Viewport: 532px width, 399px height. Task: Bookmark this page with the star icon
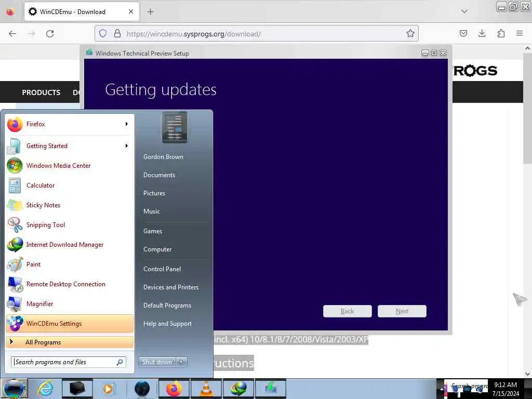[410, 34]
